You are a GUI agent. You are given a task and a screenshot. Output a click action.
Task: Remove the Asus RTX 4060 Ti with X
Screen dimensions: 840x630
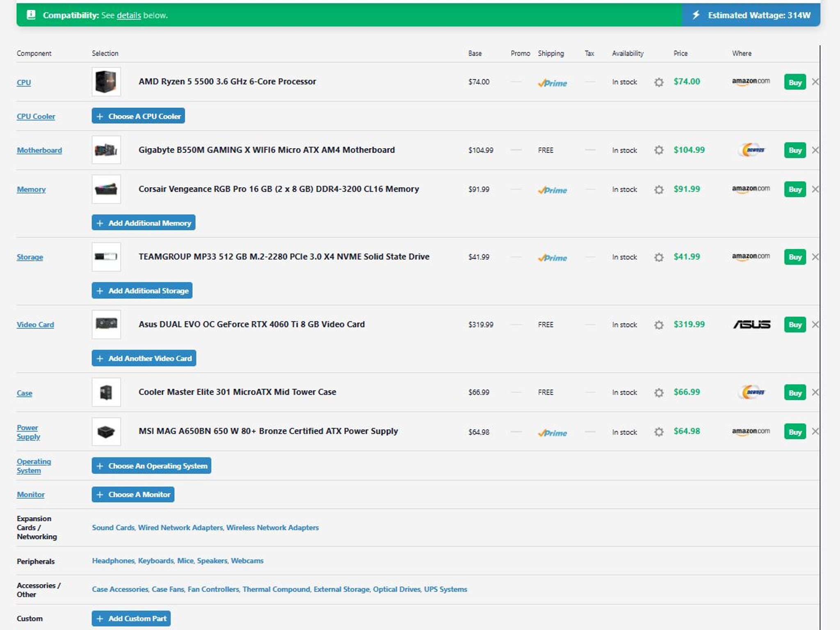(815, 324)
